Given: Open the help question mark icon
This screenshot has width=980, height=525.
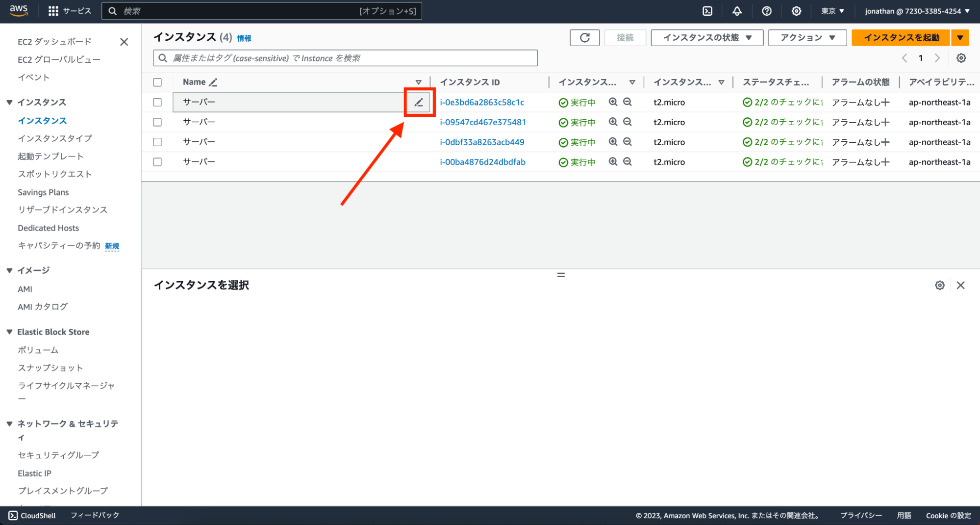Looking at the screenshot, I should pyautogui.click(x=767, y=11).
